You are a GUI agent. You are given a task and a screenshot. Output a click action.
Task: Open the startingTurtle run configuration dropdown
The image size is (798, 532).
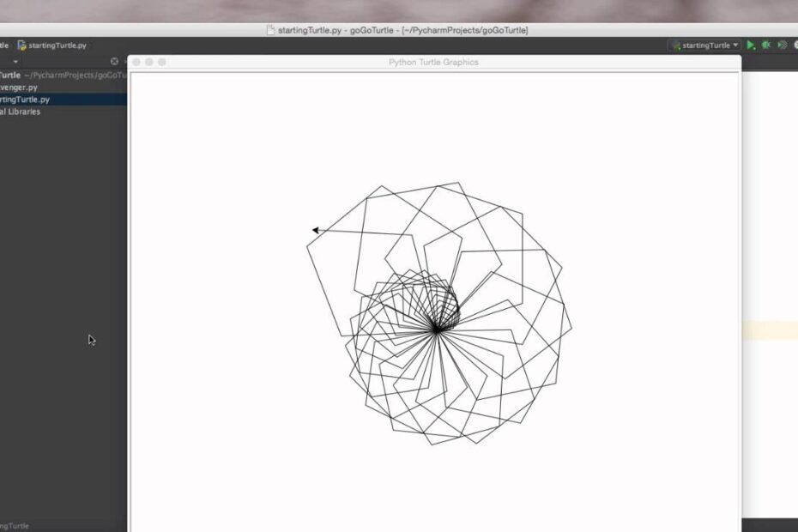click(735, 45)
